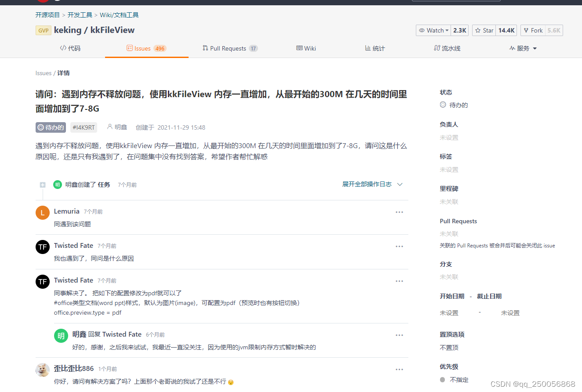Open the 统计 statistics tab
The image size is (582, 392).
coord(375,48)
